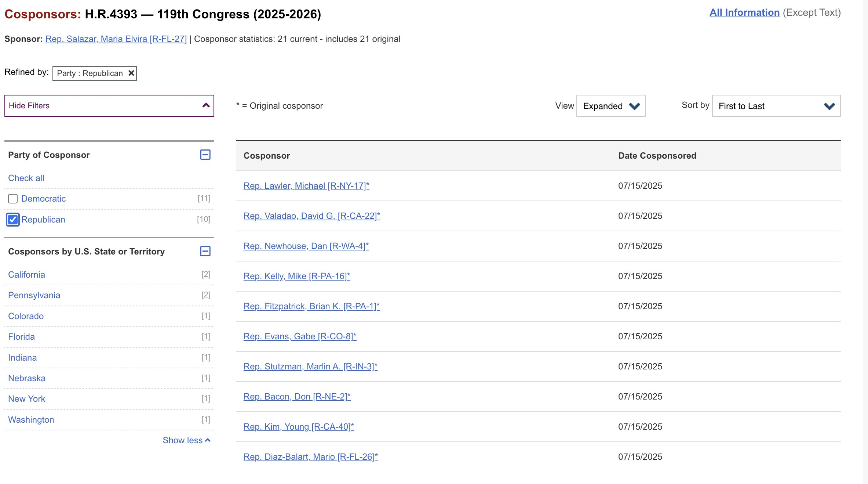868x484 pixels.
Task: Click the Party : Republican refinement tag
Action: click(95, 73)
